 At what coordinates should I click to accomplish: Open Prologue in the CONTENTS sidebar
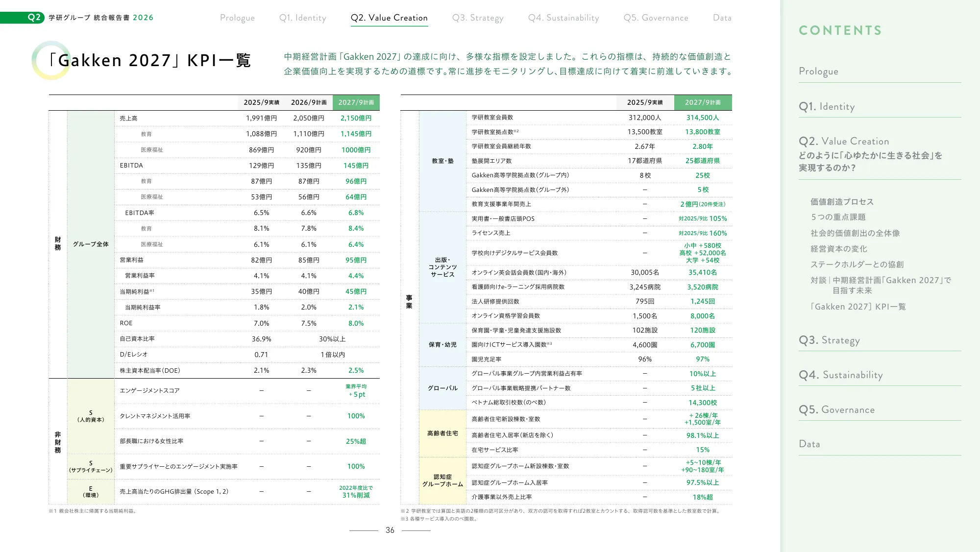[818, 72]
